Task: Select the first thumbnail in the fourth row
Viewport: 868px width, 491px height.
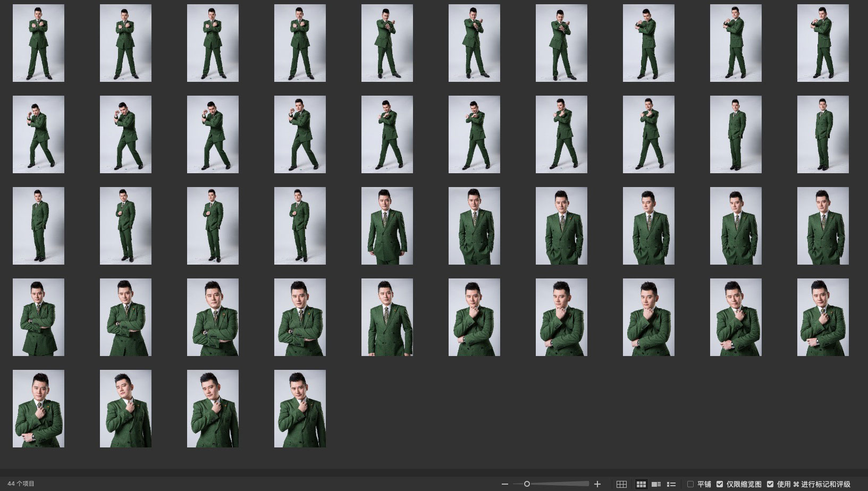Action: coord(38,317)
